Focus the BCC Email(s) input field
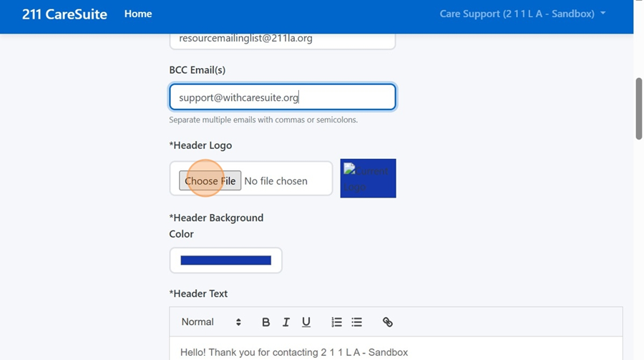 pyautogui.click(x=282, y=97)
